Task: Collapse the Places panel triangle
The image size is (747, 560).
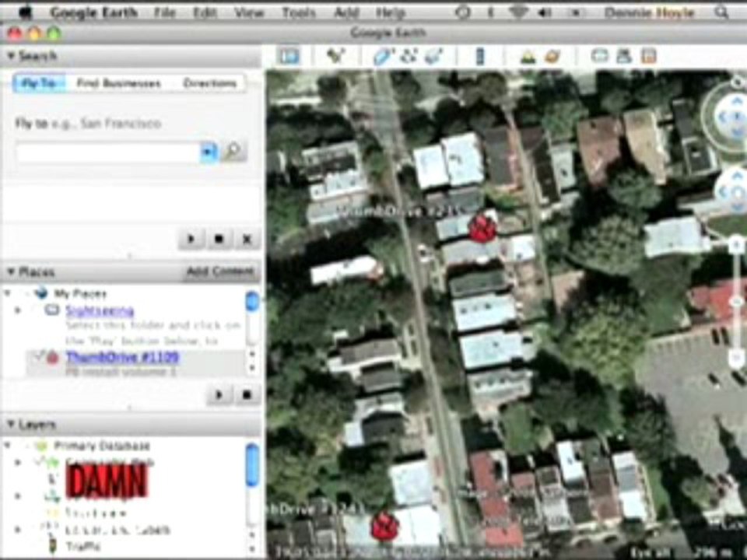Action: [x=10, y=272]
